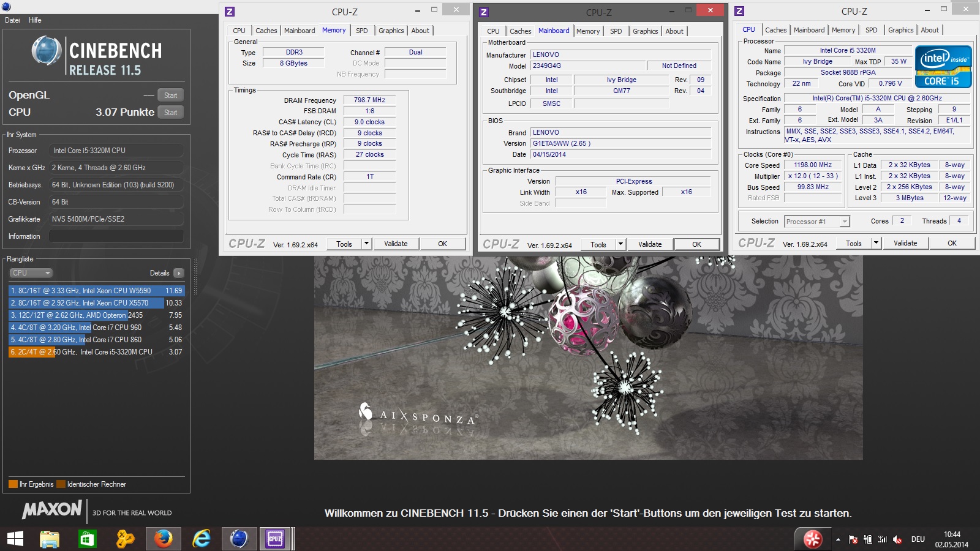Click the Z icon of right CPU-Z window
Viewport: 980px width, 551px height.
[739, 11]
